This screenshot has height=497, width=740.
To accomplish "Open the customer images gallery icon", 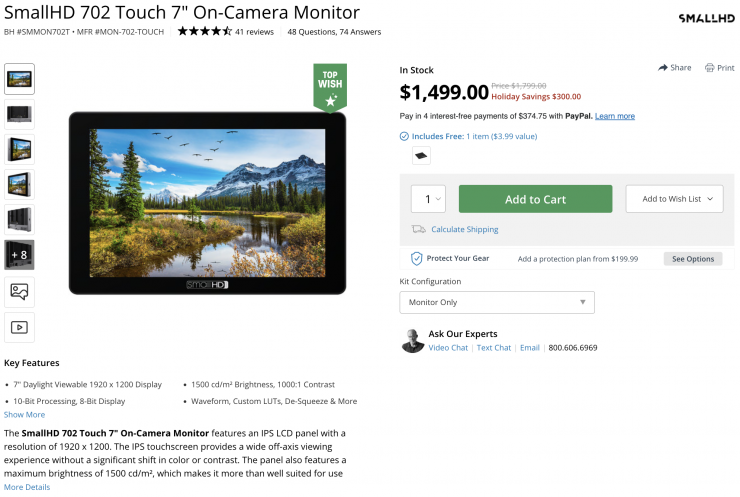I will [x=19, y=291].
